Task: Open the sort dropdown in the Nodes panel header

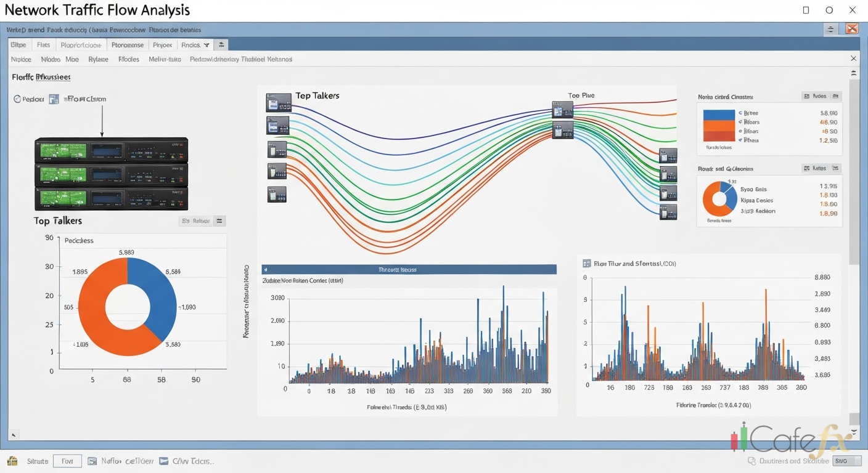Action: click(837, 96)
